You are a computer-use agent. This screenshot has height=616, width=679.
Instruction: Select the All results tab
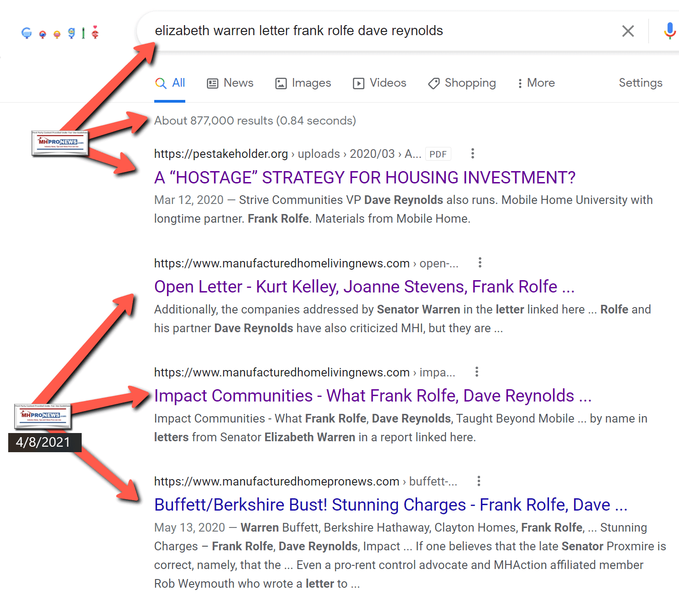[x=170, y=83]
